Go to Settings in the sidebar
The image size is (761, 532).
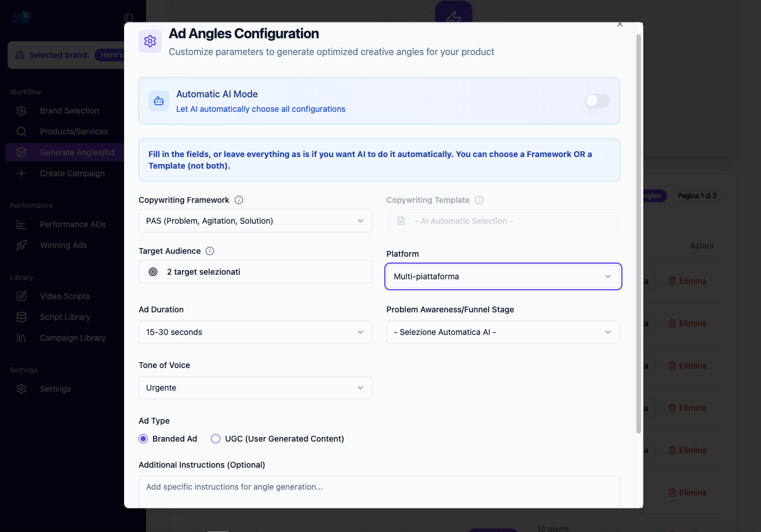click(55, 389)
